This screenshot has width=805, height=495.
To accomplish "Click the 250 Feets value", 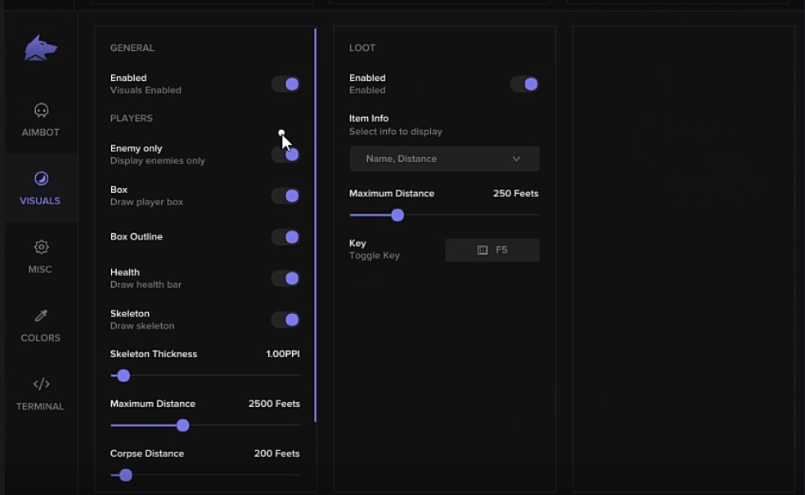I will tap(516, 194).
